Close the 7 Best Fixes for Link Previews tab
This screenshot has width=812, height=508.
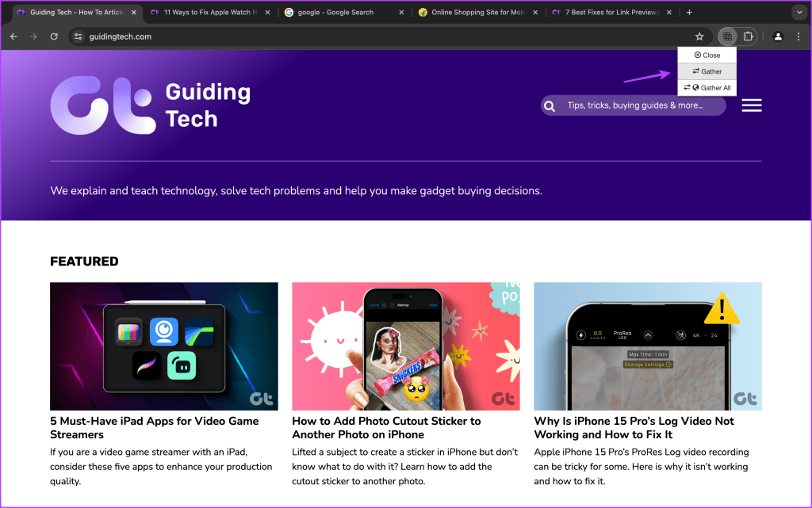[669, 13]
